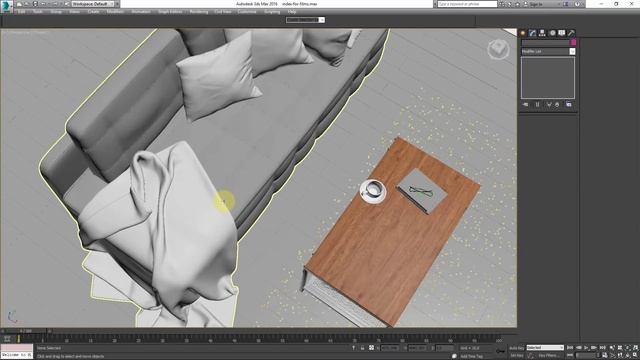Open InfoCenter Help question mark icon
This screenshot has width=640, height=360.
(578, 4)
